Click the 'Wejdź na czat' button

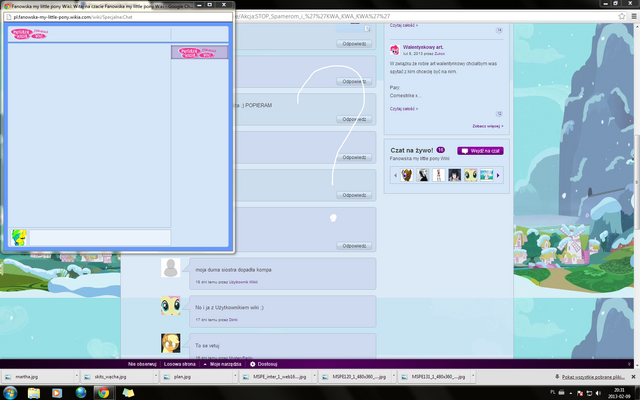[480, 151]
